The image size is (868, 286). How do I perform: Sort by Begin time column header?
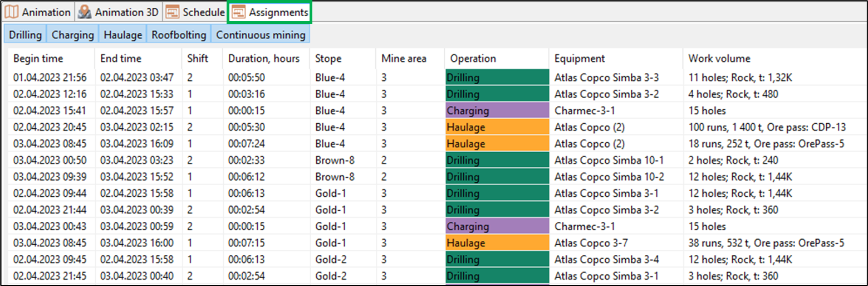38,59
